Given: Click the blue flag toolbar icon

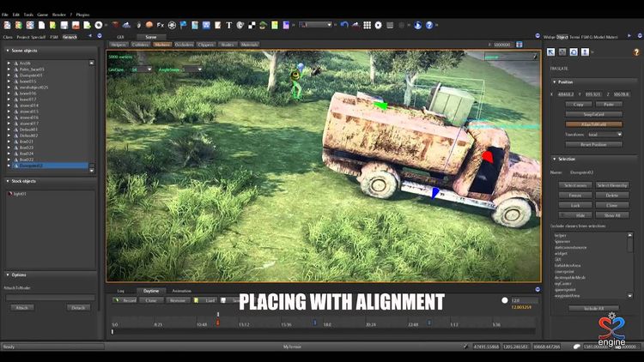Looking at the screenshot, I should [x=183, y=25].
